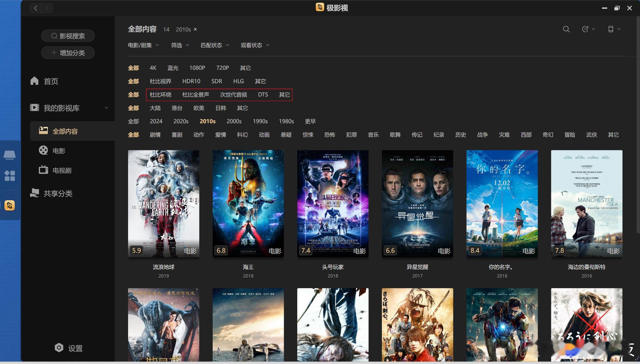The height and width of the screenshot is (364, 640).
Task: Go forward with the right arrow button
Action: [47, 8]
